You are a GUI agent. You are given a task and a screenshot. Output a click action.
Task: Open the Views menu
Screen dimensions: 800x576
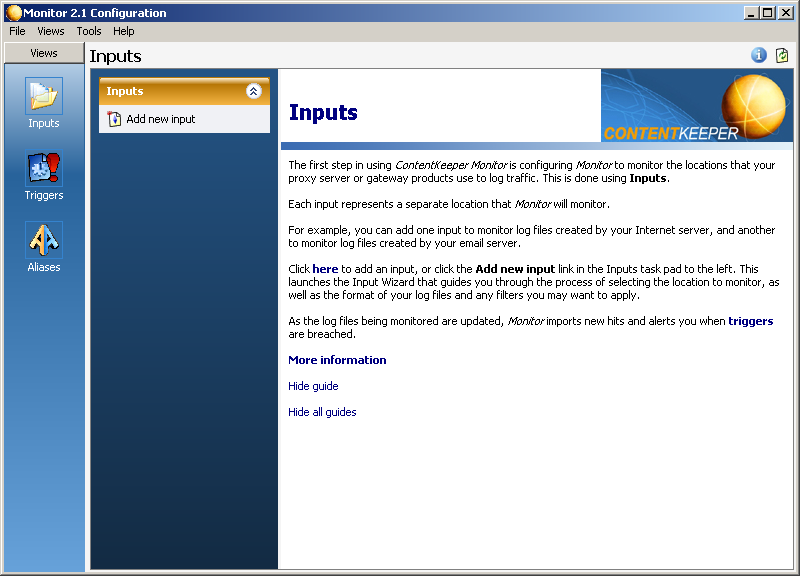coord(51,31)
